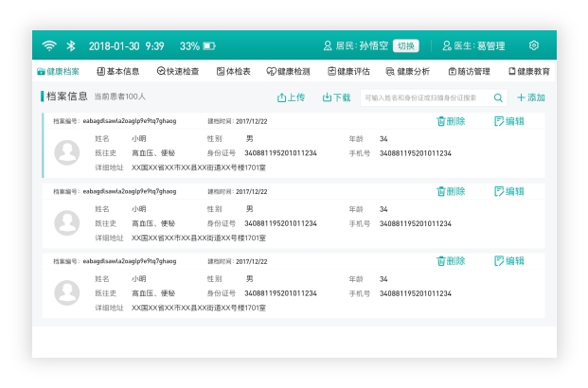Screen dimensions: 588x388
Task: Open the 基本信息 tab
Action: pyautogui.click(x=117, y=71)
